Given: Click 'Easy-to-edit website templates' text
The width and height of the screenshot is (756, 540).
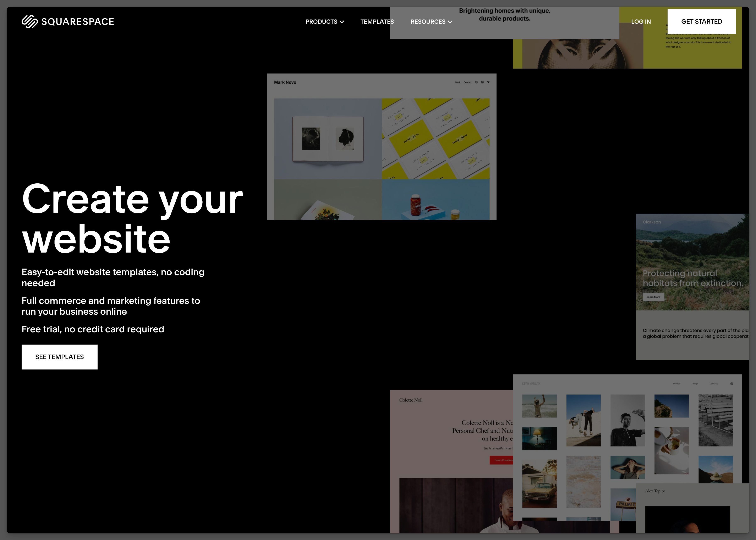Looking at the screenshot, I should pyautogui.click(x=113, y=277).
